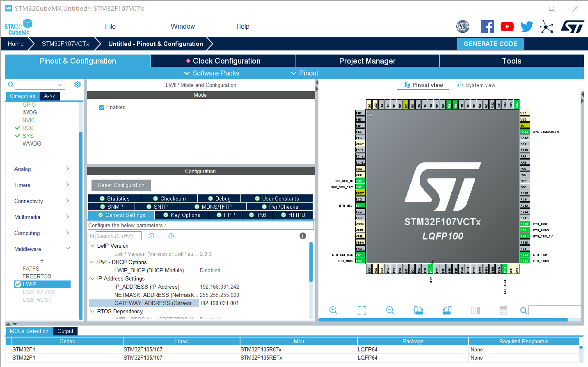The height and width of the screenshot is (367, 588).
Task: Expand the RTOS Dependency section
Action: pyautogui.click(x=92, y=311)
